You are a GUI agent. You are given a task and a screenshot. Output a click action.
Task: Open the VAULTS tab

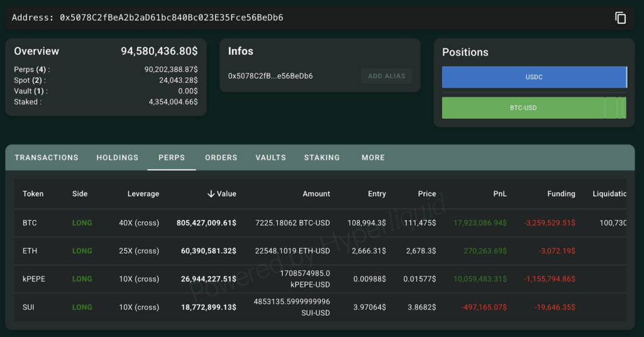(x=270, y=157)
